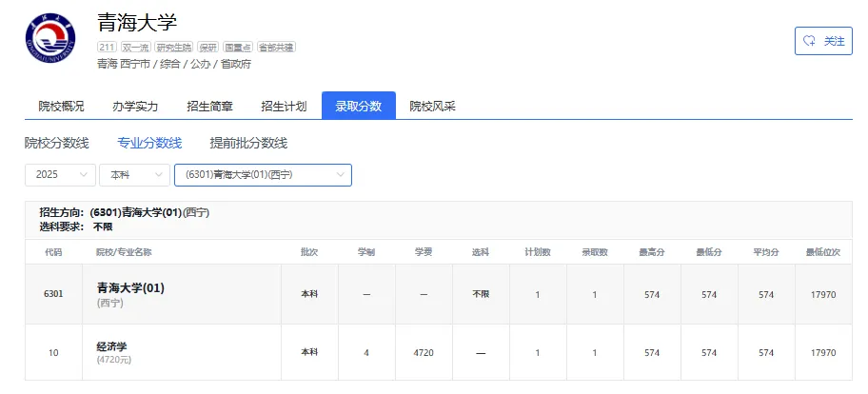Click the 最高分 column header
The height and width of the screenshot is (394, 868).
[x=652, y=252]
